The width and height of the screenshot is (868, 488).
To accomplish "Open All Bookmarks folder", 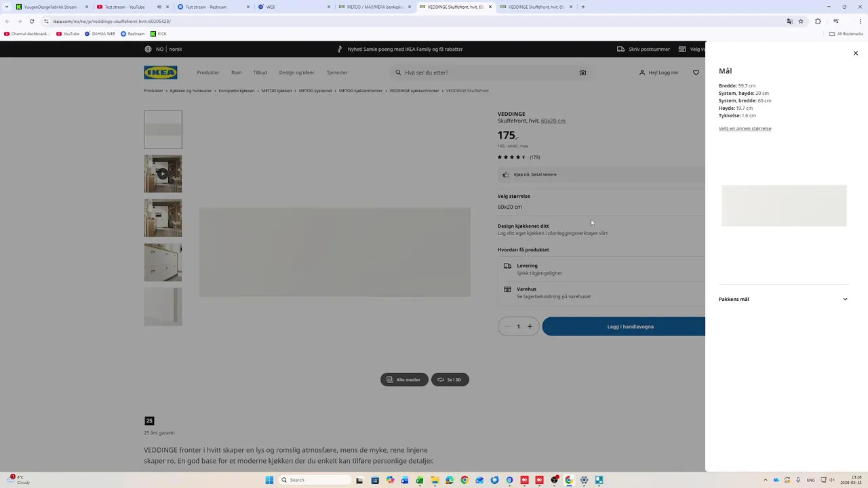I will (x=846, y=33).
